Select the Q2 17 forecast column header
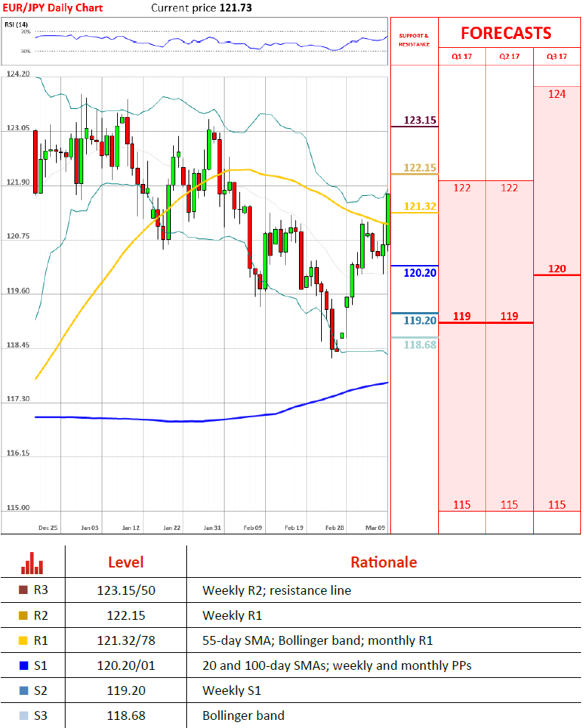Screen dimensions: 584x728 coord(509,56)
